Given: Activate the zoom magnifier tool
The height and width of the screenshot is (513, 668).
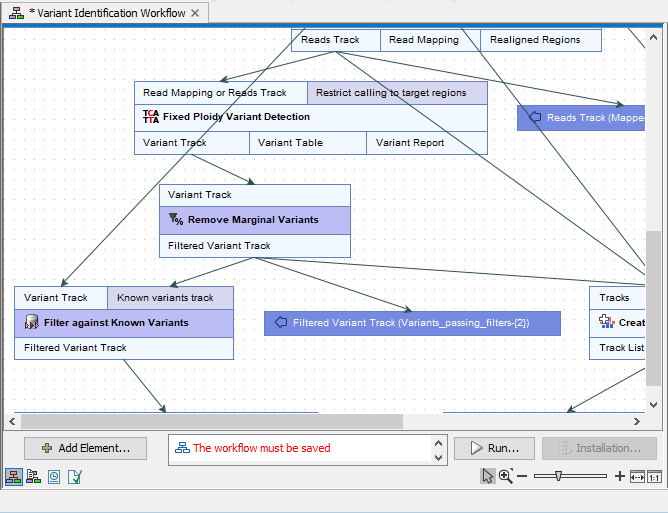Looking at the screenshot, I should click(506, 477).
